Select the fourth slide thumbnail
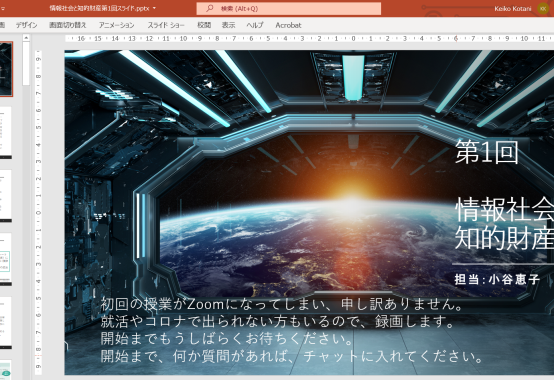Image resolution: width=554 pixels, height=380 pixels. [6, 259]
